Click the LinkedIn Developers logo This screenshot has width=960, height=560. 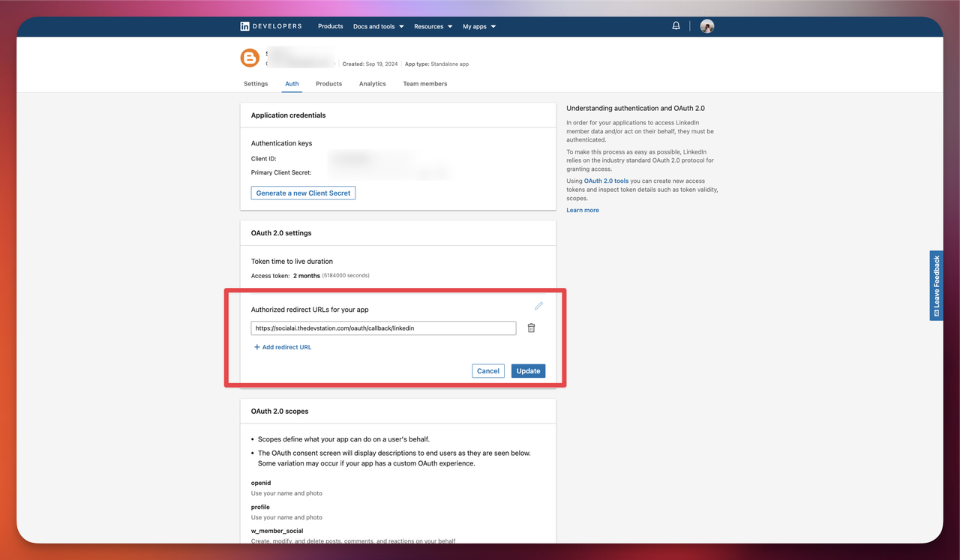(271, 26)
